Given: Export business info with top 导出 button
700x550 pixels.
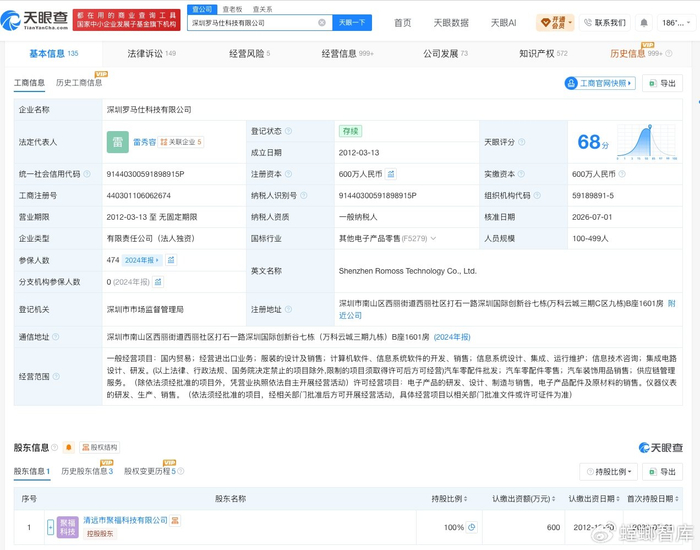Looking at the screenshot, I should coord(662,83).
